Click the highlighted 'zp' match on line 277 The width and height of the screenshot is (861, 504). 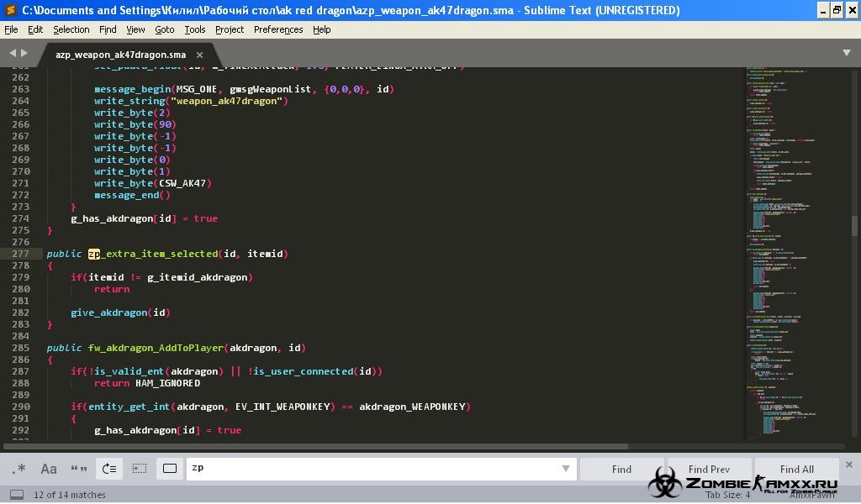(x=94, y=254)
